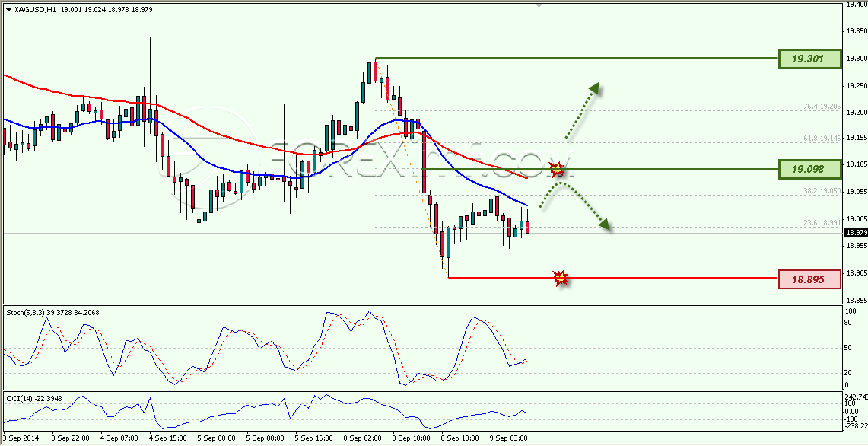Select the green 19.098 price label box
The height and width of the screenshot is (446, 868).
[x=810, y=169]
